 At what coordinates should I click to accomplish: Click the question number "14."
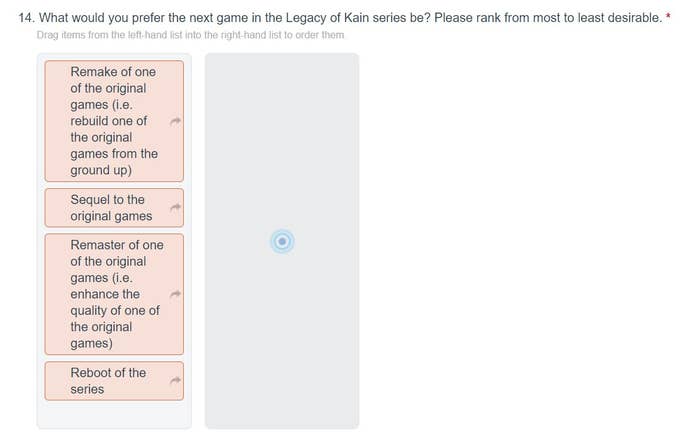[27, 18]
